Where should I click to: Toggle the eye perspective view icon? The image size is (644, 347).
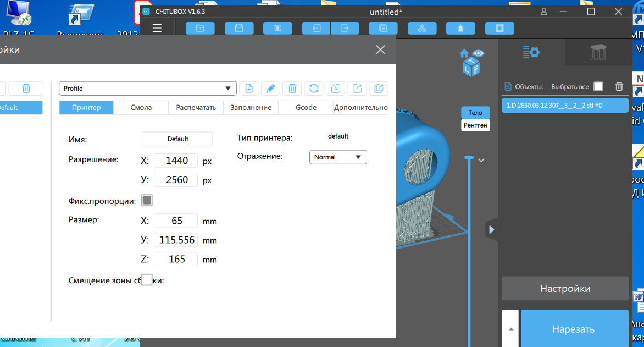click(x=478, y=53)
